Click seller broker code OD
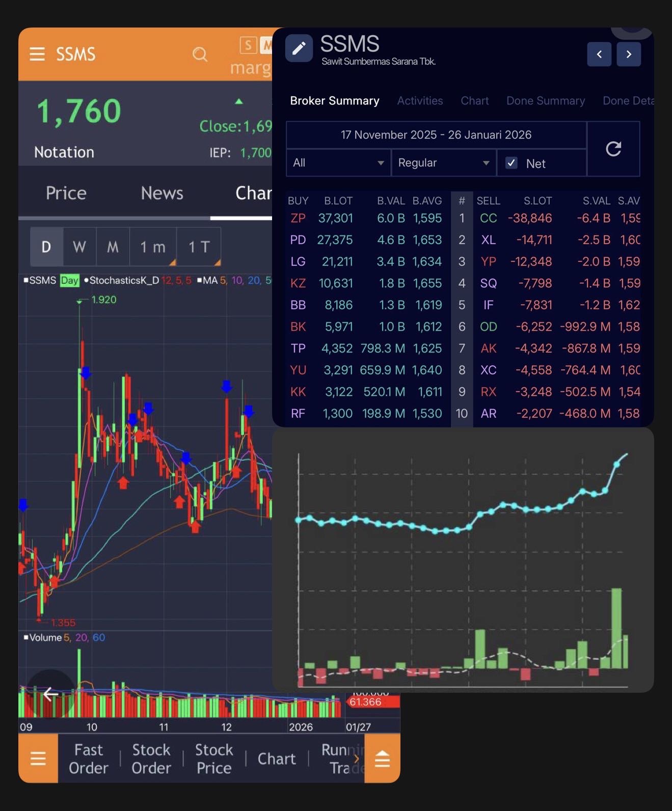 click(x=489, y=327)
